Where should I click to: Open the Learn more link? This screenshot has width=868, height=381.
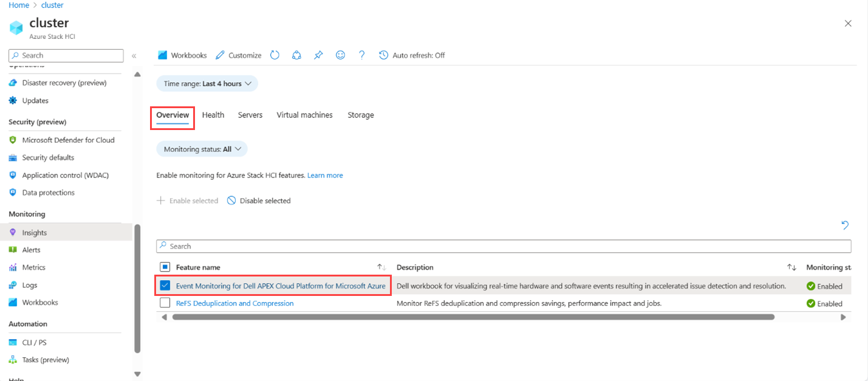point(325,176)
